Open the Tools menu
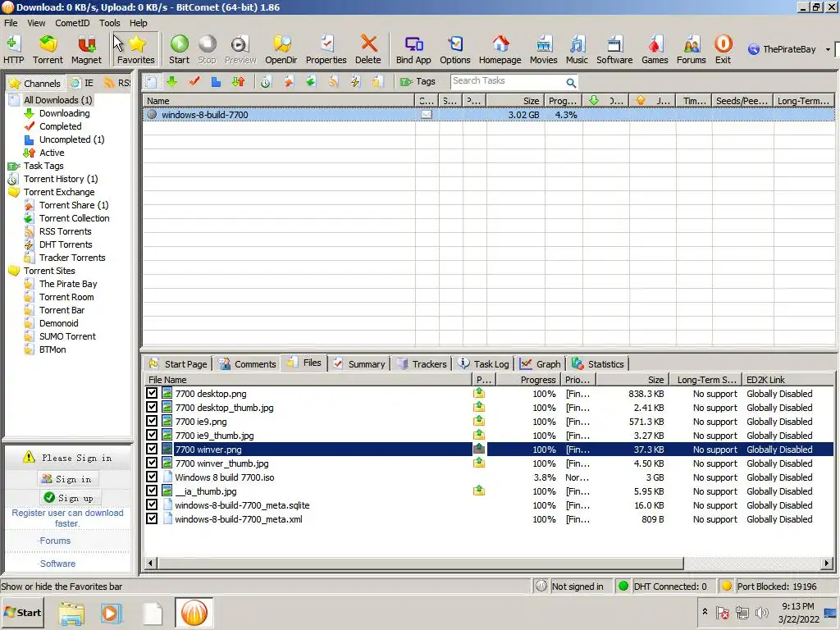The image size is (840, 630). tap(109, 23)
